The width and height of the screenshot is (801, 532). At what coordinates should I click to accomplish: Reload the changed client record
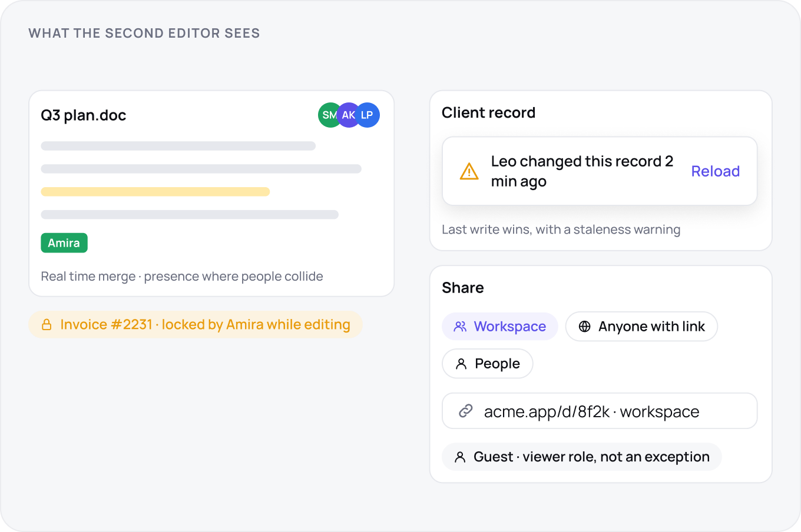pyautogui.click(x=715, y=171)
